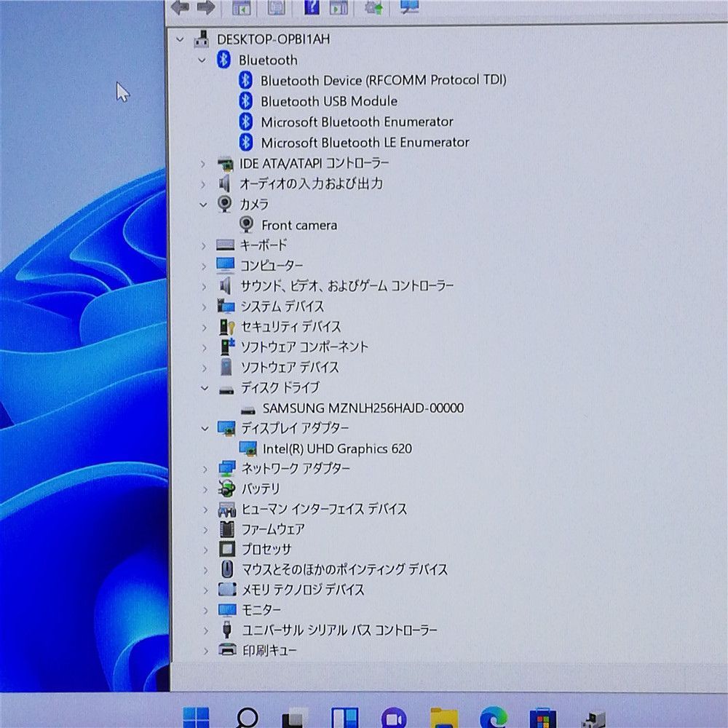
Task: Open the Widgets panel from taskbar
Action: (x=345, y=718)
